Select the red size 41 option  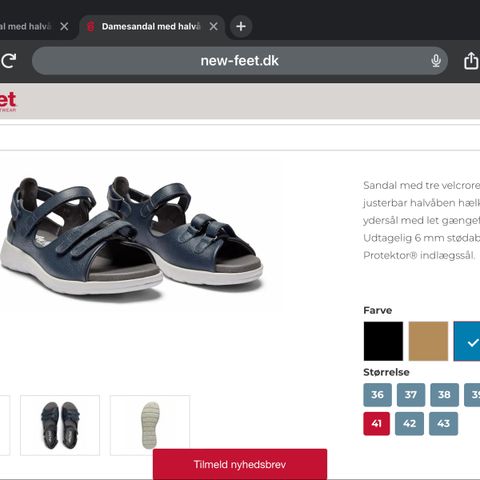(x=377, y=424)
